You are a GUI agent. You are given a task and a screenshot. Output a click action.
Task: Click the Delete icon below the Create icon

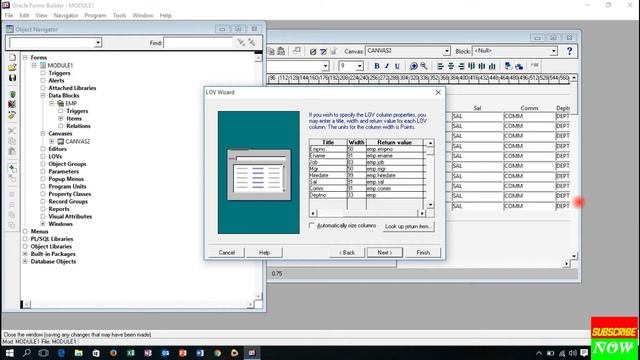[x=12, y=178]
